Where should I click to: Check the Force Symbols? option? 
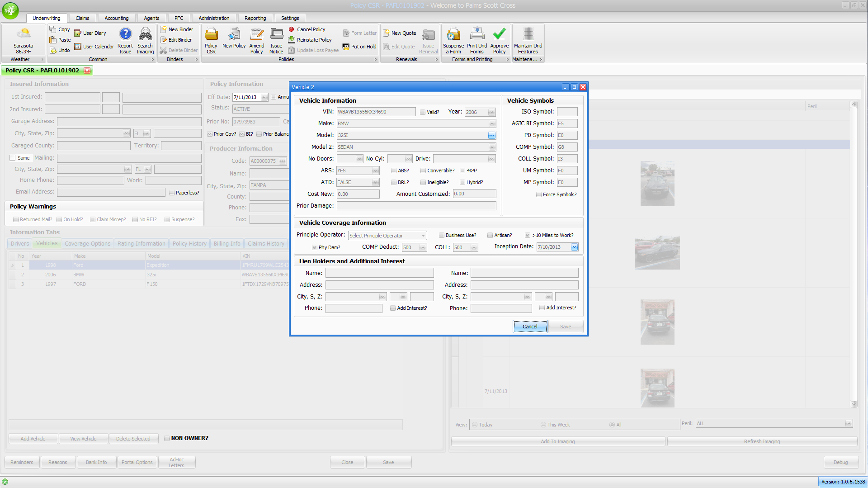pos(539,194)
